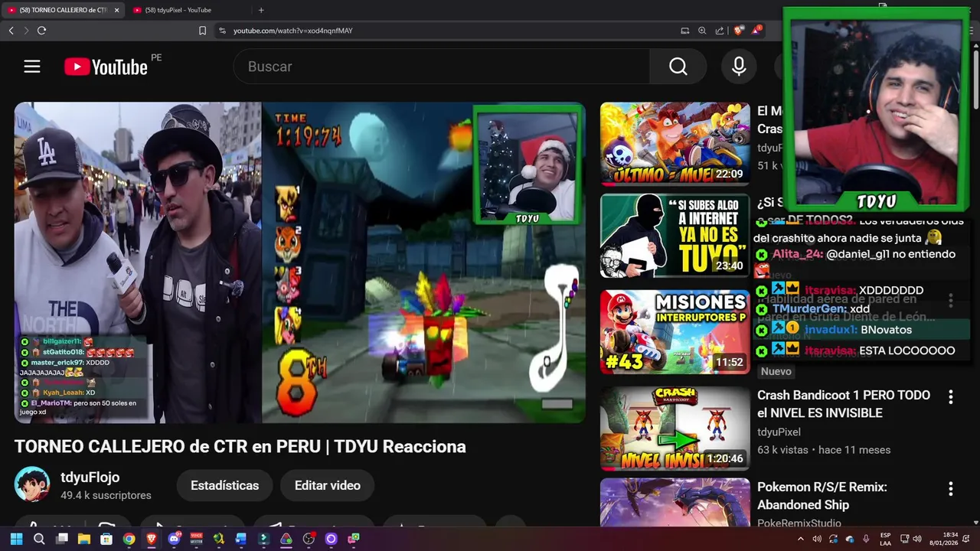The width and height of the screenshot is (980, 551).
Task: Click the TORNEO CALLEJERO de CTR video title
Action: tap(240, 447)
